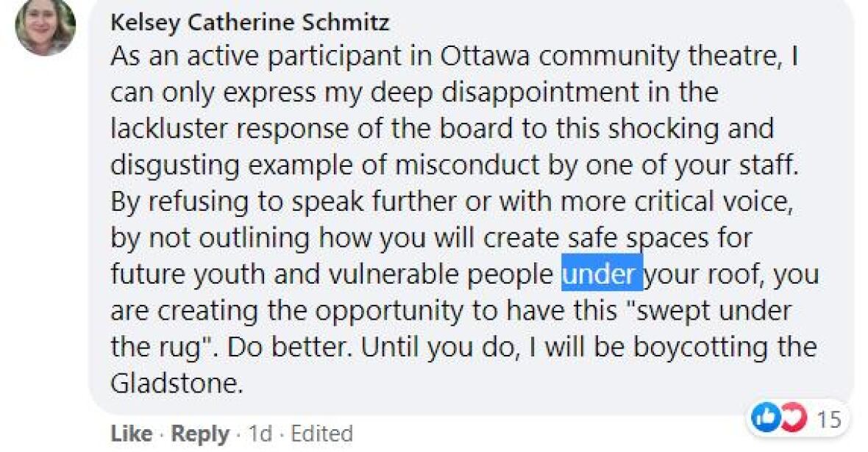The height and width of the screenshot is (452, 868).
Task: Click the red heart reaction icon
Action: (x=791, y=418)
